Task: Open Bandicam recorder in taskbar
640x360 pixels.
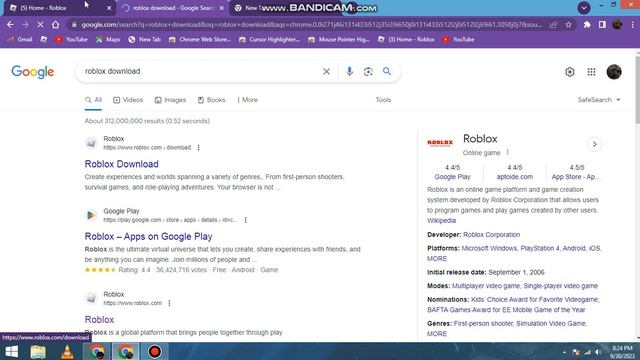Action: [155, 351]
